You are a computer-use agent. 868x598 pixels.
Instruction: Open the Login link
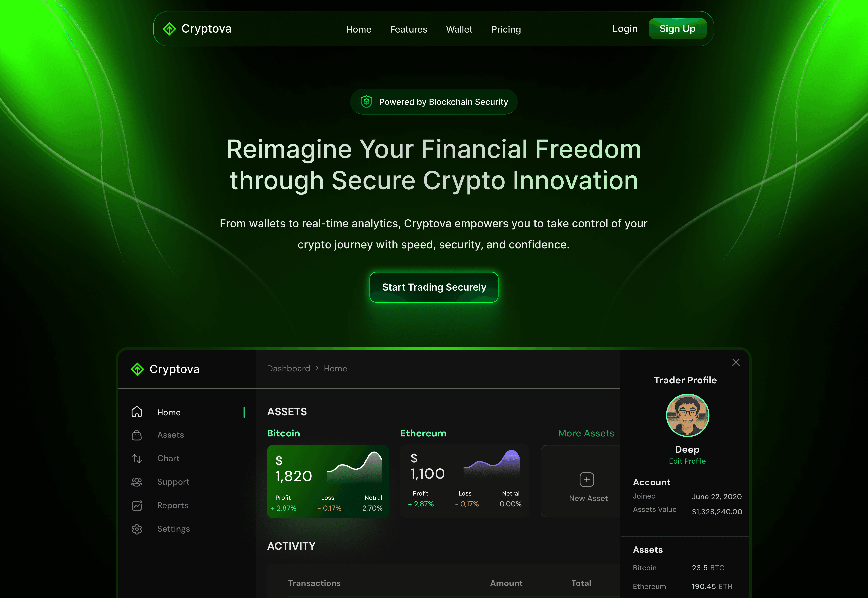pyautogui.click(x=624, y=28)
